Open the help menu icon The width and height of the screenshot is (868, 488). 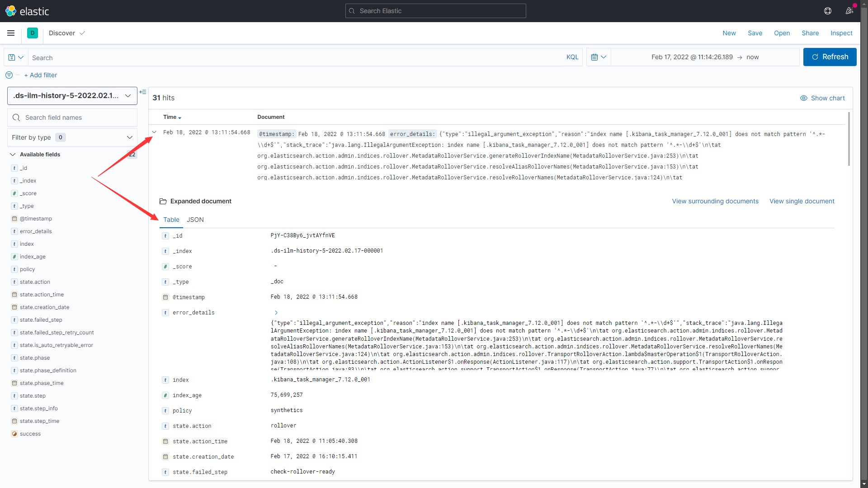click(828, 11)
